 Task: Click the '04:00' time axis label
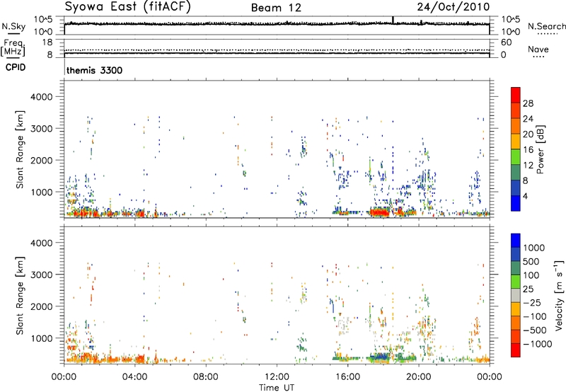coord(134,377)
